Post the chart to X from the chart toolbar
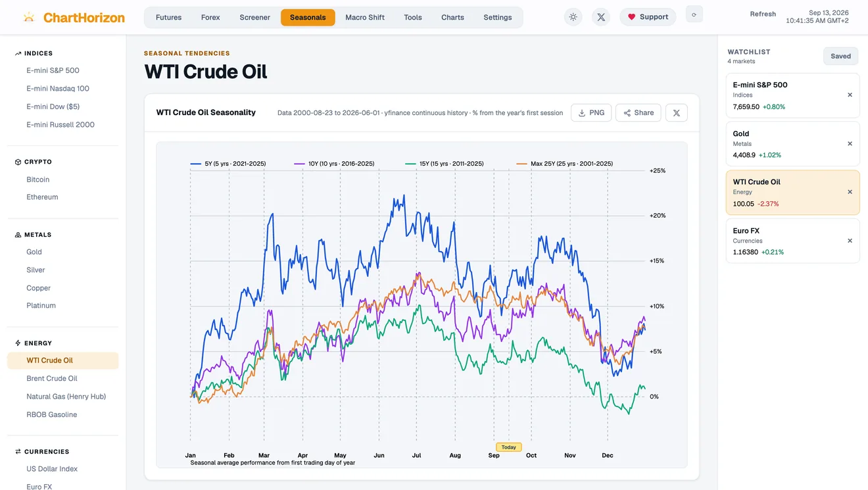Screen dimensions: 868x490 click(677, 112)
